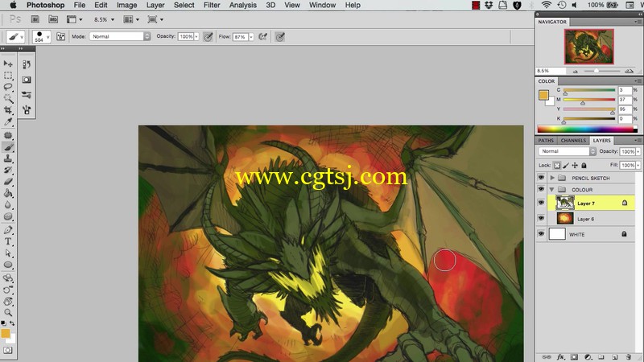Select the Lasso tool
Viewport: 644px width, 362px height.
click(x=8, y=87)
